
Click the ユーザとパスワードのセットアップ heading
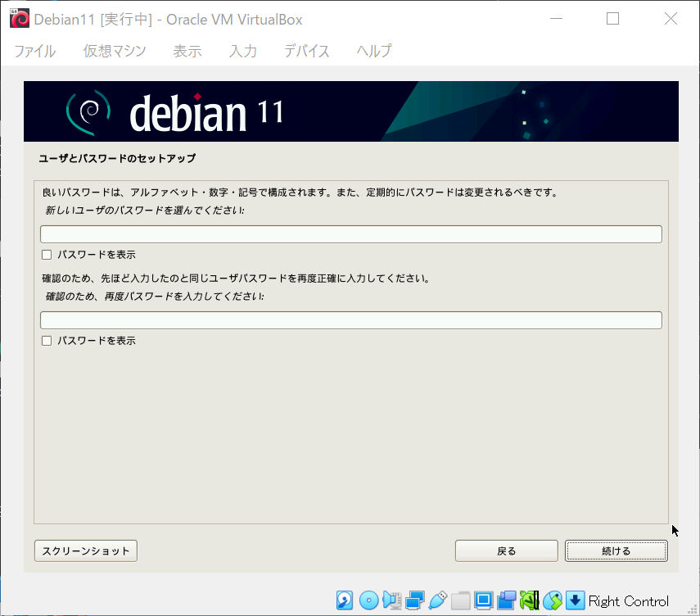point(117,158)
